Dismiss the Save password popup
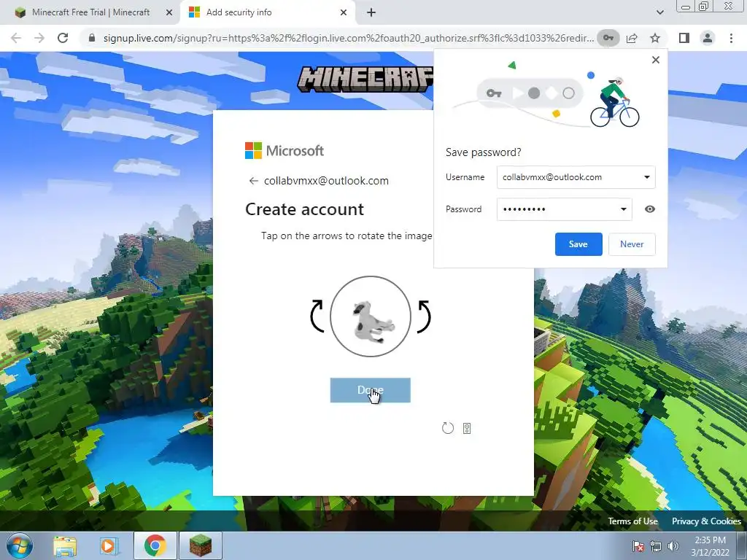 tap(656, 60)
